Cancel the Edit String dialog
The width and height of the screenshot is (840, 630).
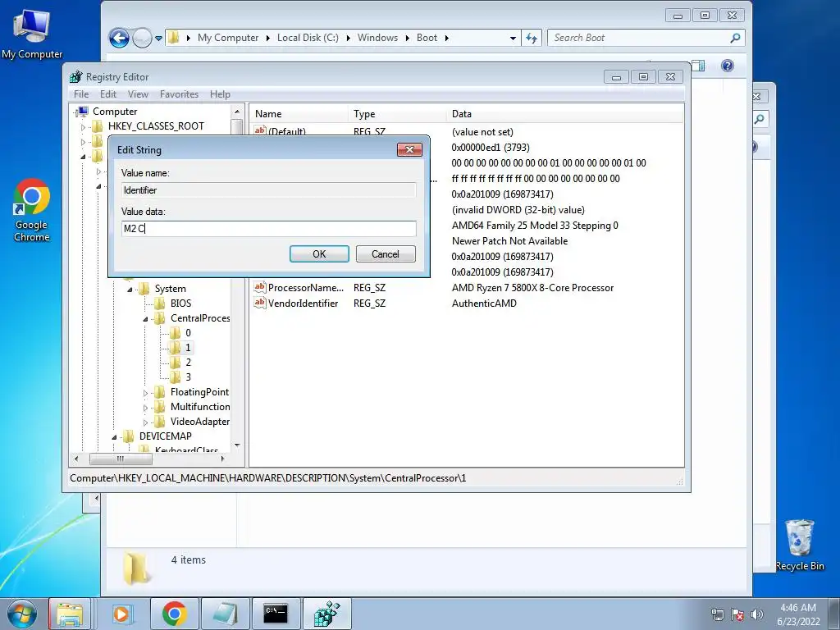click(386, 254)
